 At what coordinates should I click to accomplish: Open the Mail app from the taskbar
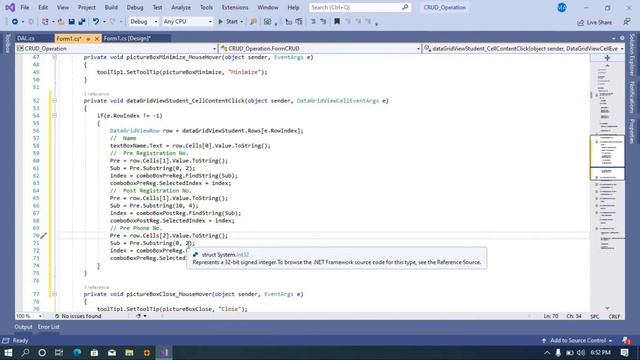[x=112, y=352]
